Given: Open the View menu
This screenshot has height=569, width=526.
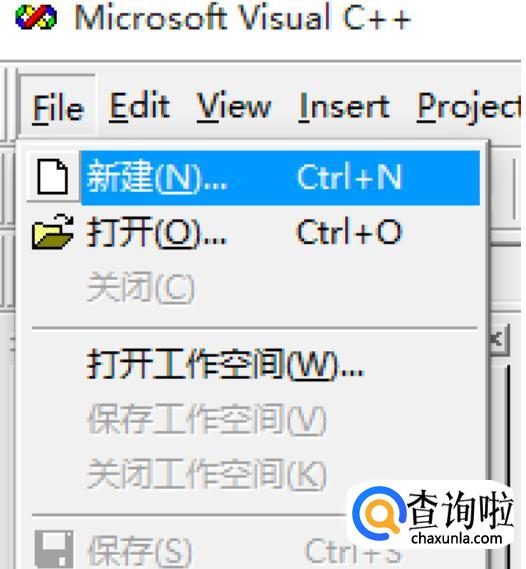Looking at the screenshot, I should point(234,107).
